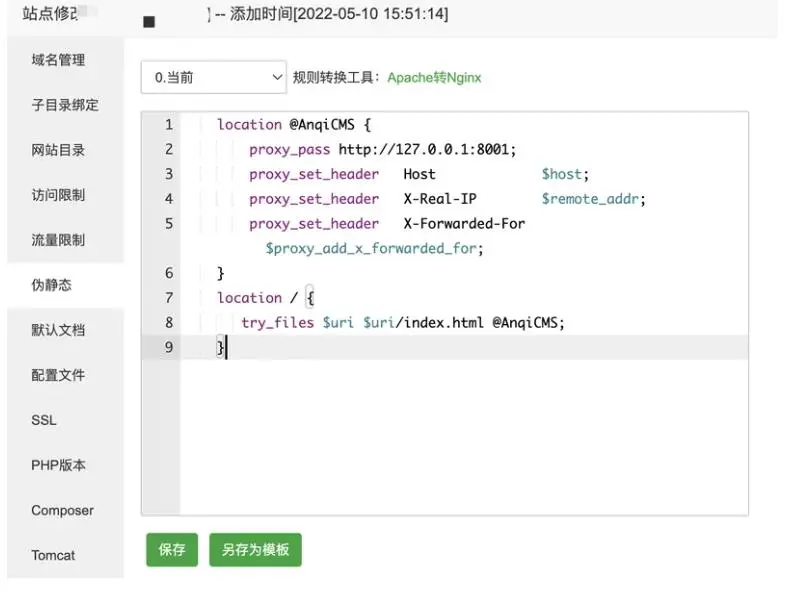The width and height of the screenshot is (785, 601).
Task: Open 访问限制 settings
Action: point(58,195)
